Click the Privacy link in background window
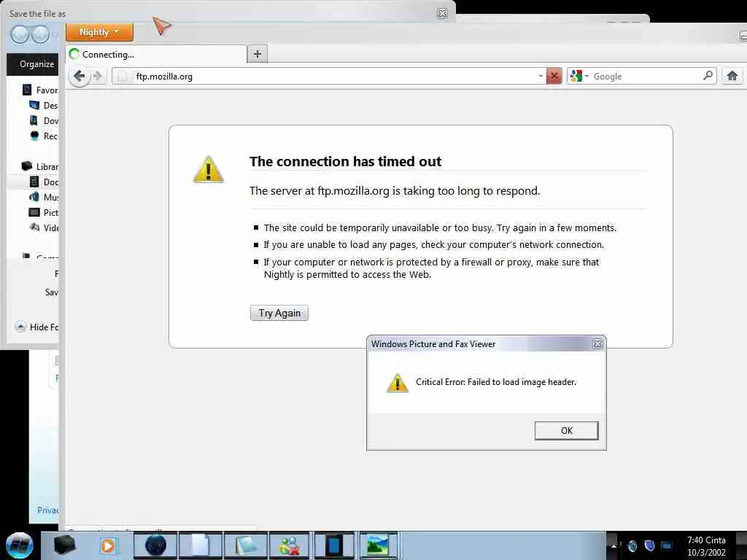 (x=47, y=510)
